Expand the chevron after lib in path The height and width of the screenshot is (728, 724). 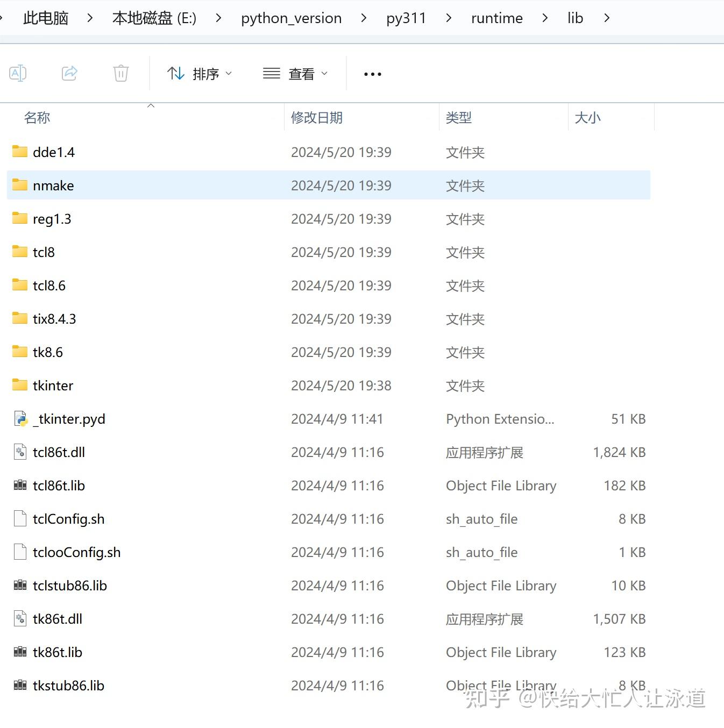607,18
